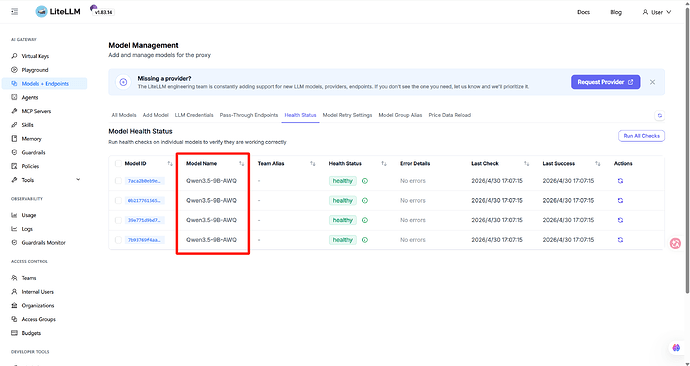The image size is (690, 366).
Task: Re-run health check for model 7aca2b0
Action: [620, 181]
